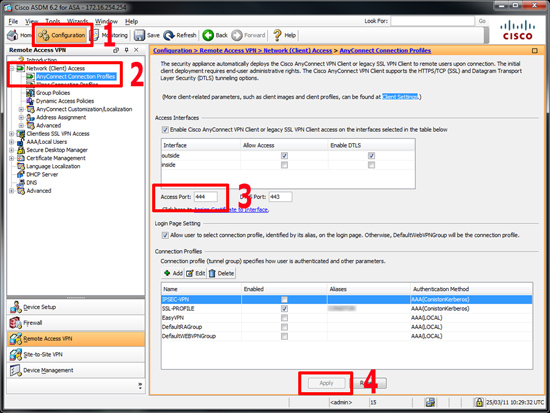Expand AAA/Local Users node
550x413 pixels.
point(12,142)
